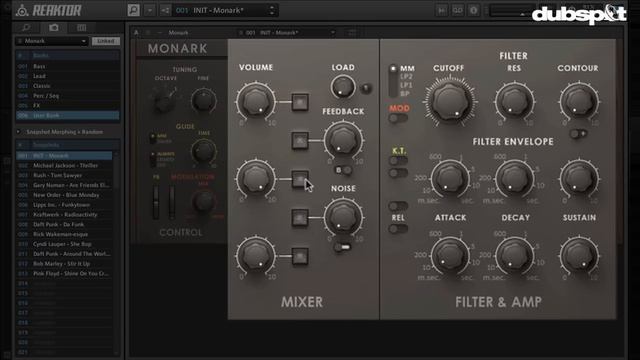
Task: Click the A button in Monark instrument header
Action: 136,33
